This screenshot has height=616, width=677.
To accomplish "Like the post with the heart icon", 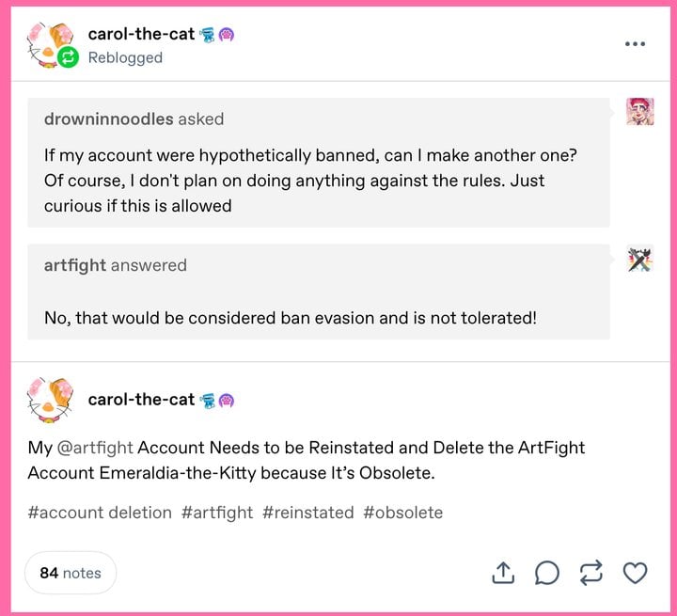I will (x=636, y=572).
